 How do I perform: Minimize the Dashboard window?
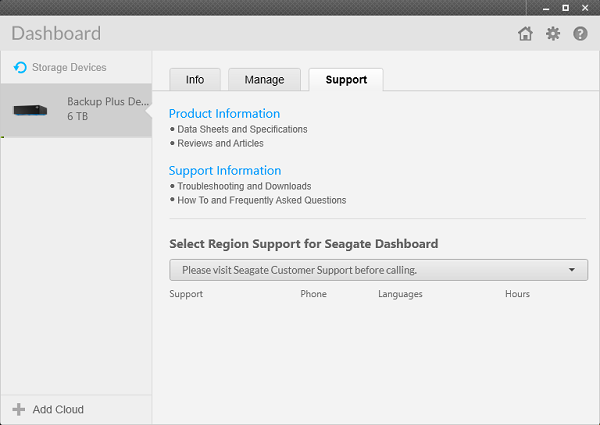pos(546,8)
